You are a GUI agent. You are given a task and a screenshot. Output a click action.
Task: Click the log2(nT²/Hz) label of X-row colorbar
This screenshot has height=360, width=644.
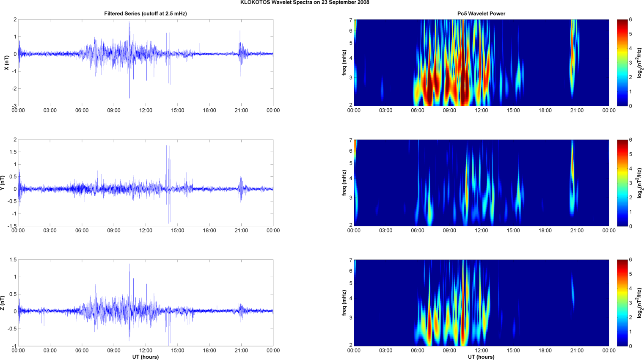tap(640, 63)
